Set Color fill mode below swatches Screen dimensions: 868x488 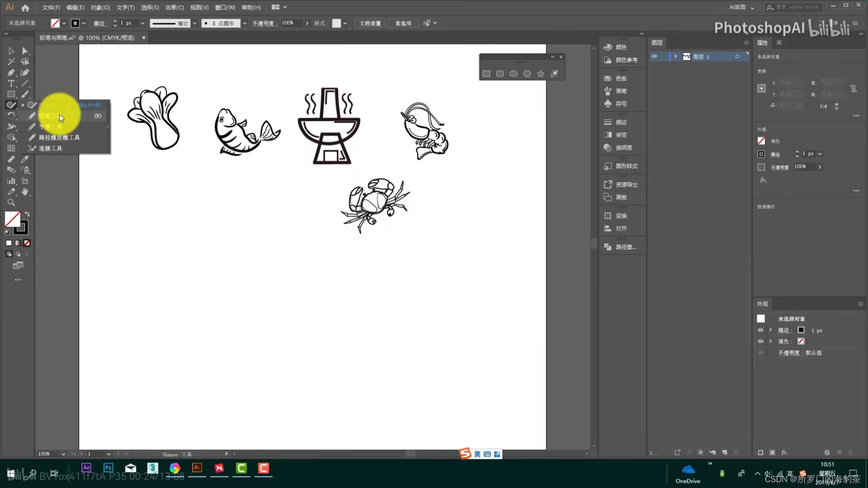[9, 243]
